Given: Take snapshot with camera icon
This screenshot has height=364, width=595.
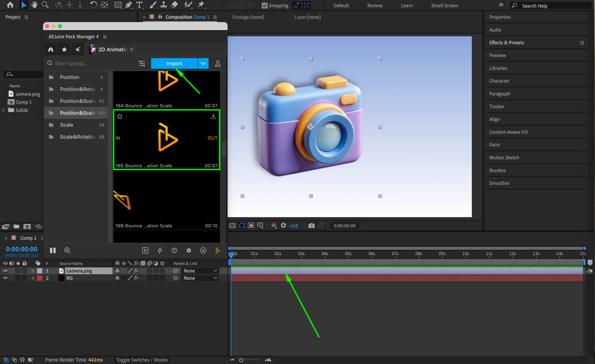Looking at the screenshot, I should (311, 225).
